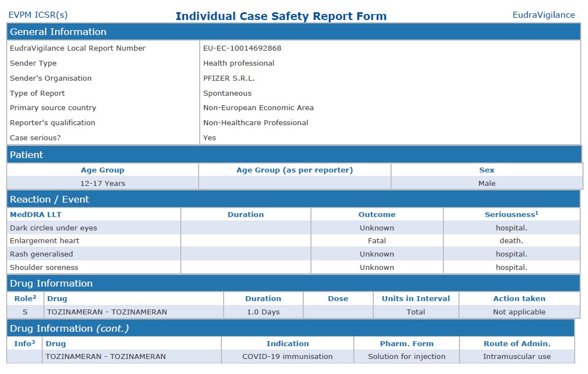Select TOZINAMERAN drug in the Role table
The height and width of the screenshot is (374, 588).
click(107, 312)
